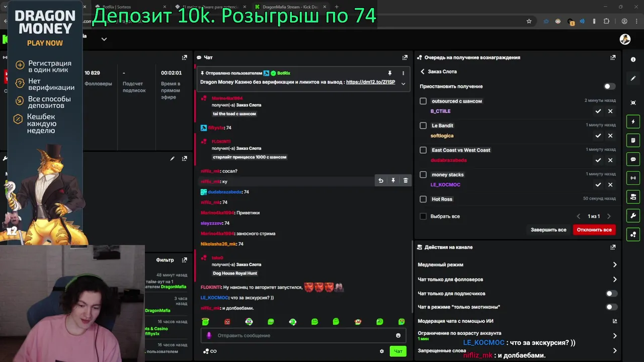Image resolution: width=644 pixels, height=362 pixels.
Task: Open the dm12.to link in pinned message
Action: coord(370,82)
